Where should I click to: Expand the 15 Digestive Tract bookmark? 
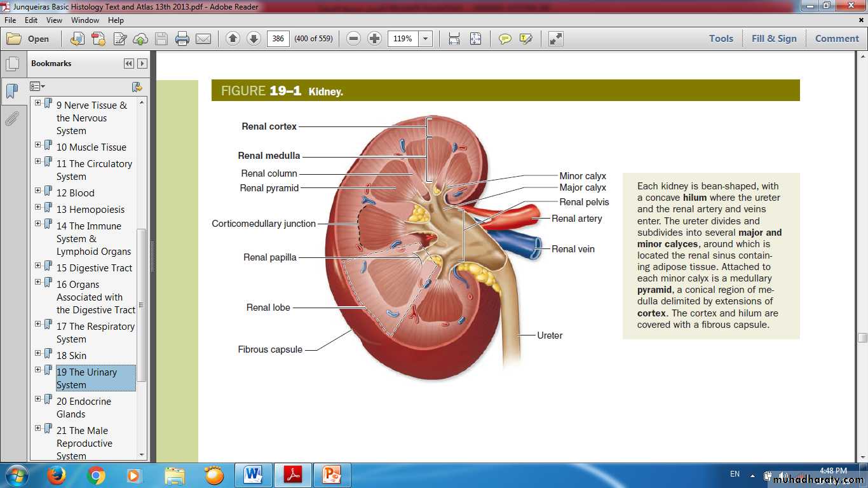(x=37, y=268)
